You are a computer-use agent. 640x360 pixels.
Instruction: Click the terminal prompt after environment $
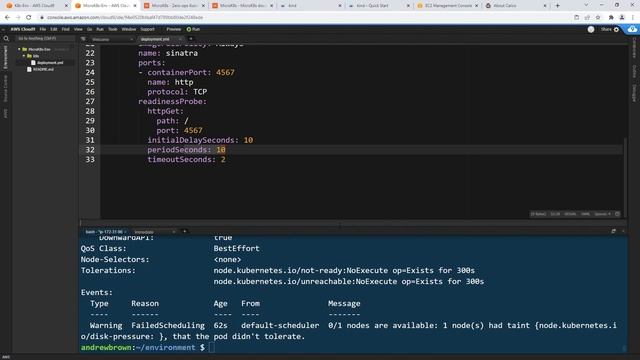[x=211, y=348]
